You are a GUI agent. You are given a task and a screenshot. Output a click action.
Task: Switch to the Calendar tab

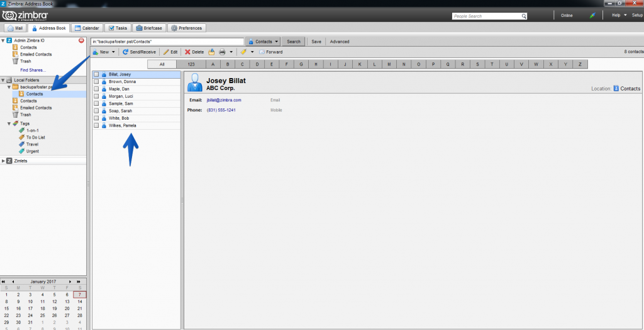(87, 28)
